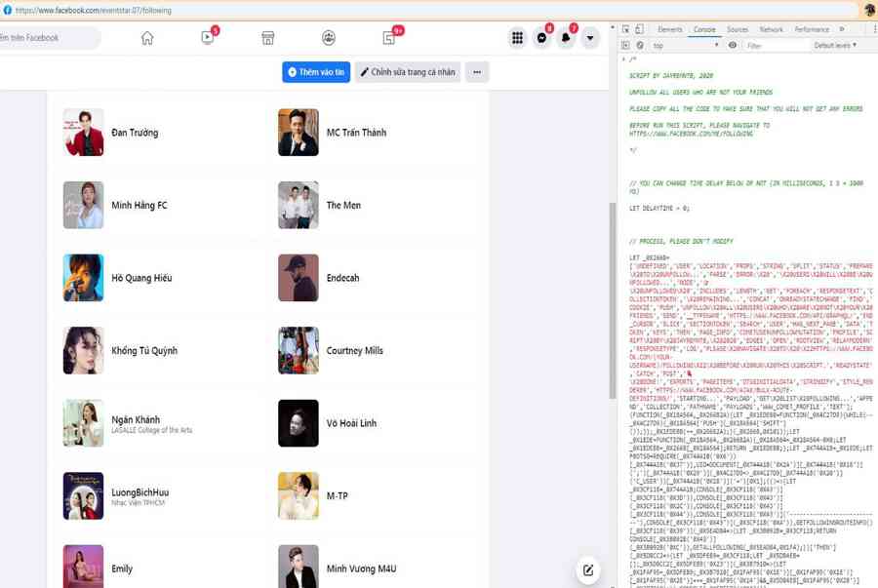This screenshot has height=588, width=878.
Task: Click 'LET DELAYTIME = 0;' console line
Action: (x=659, y=208)
